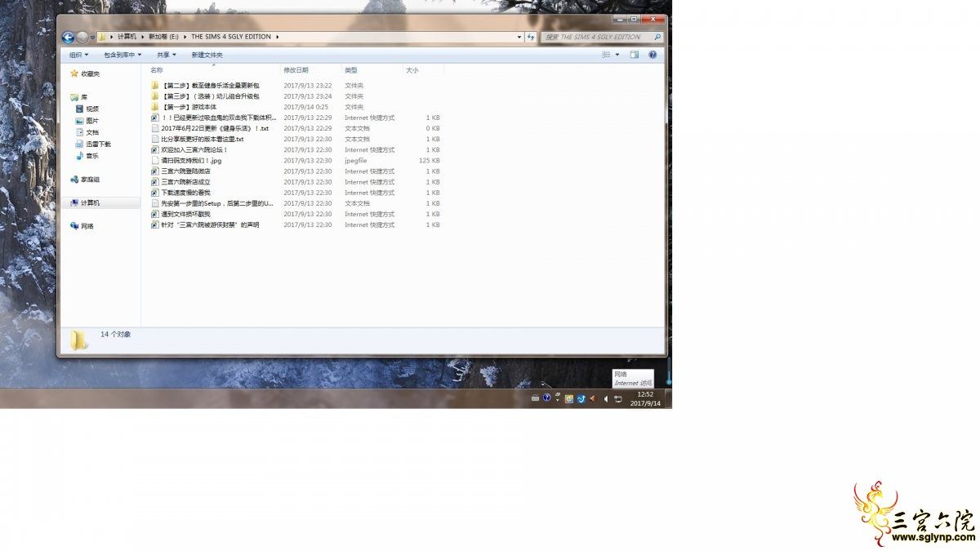Select the file starting with 先安第一步里的Setup
This screenshot has height=551, width=980.
pyautogui.click(x=217, y=203)
